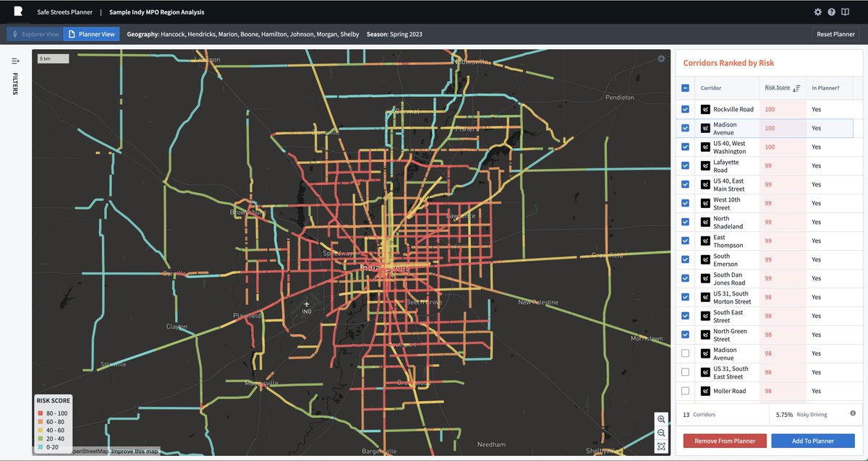This screenshot has width=868, height=461.
Task: Click Geography counties list in header
Action: (243, 34)
